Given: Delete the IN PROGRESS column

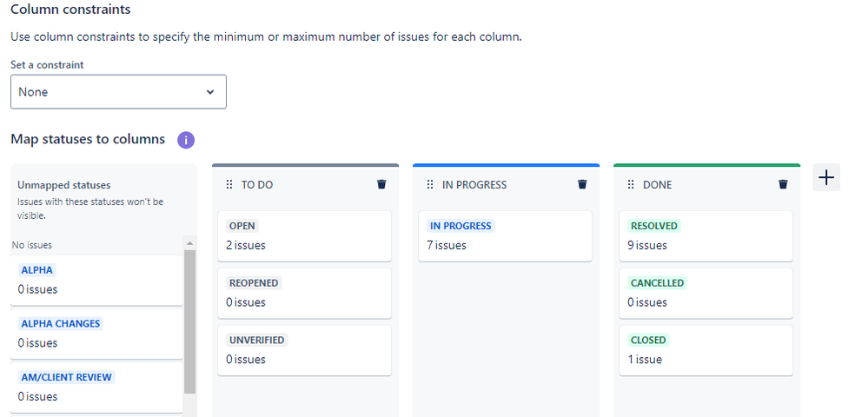Looking at the screenshot, I should [582, 184].
